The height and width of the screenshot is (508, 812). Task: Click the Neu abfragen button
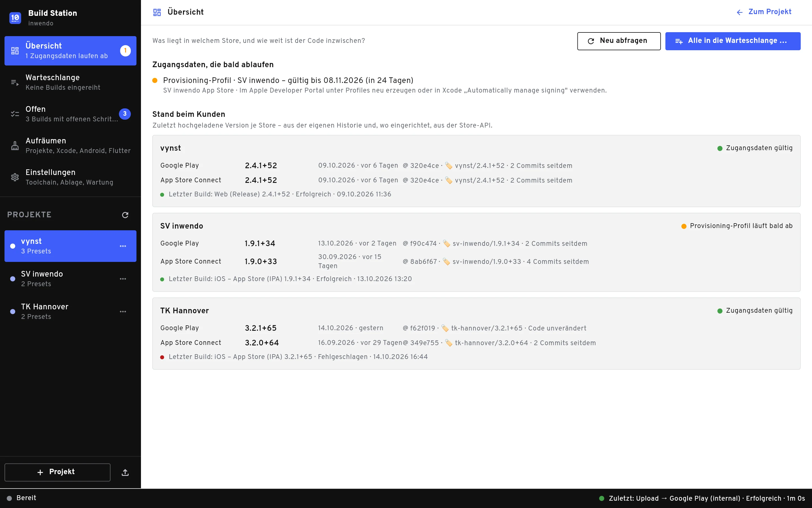coord(619,41)
